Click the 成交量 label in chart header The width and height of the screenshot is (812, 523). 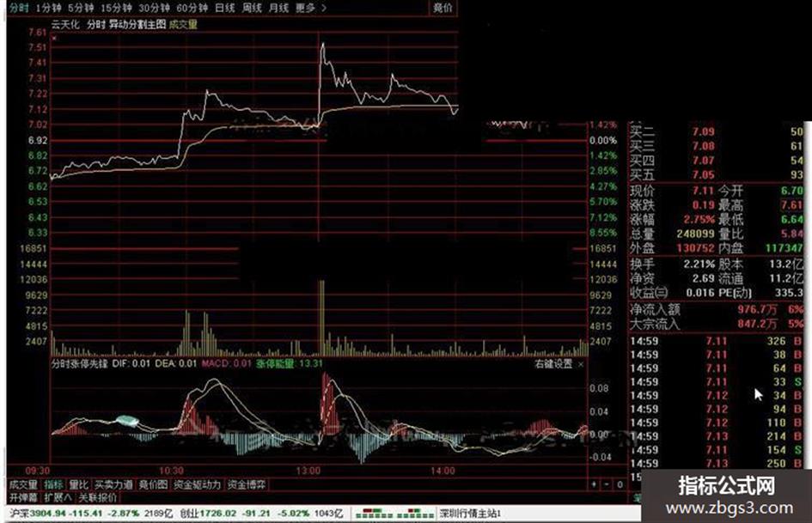[183, 24]
